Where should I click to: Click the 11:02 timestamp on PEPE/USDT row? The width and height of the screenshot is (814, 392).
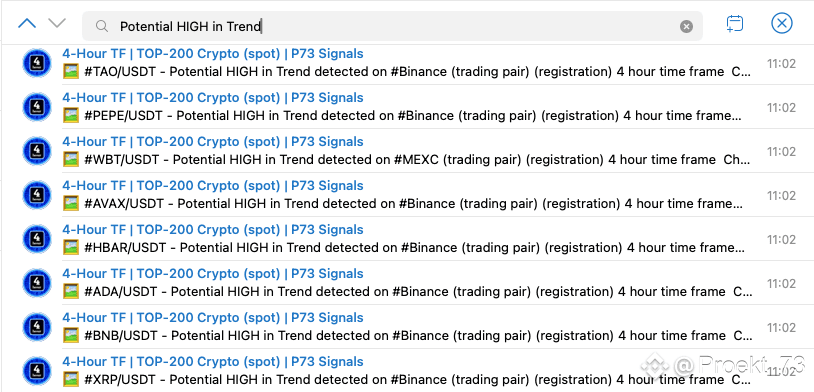click(781, 107)
